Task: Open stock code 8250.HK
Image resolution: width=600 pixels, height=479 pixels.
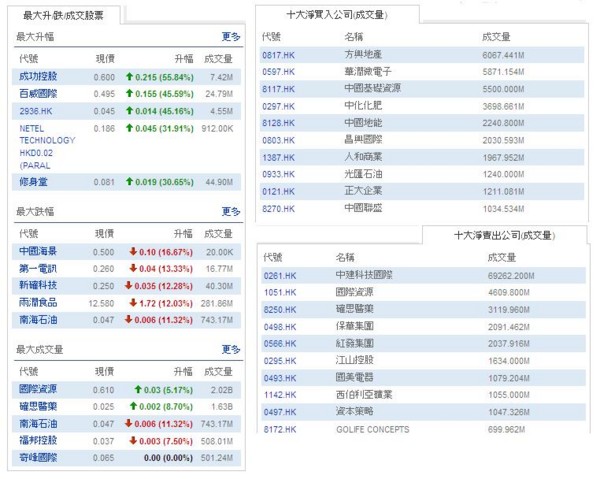Action: (x=280, y=310)
